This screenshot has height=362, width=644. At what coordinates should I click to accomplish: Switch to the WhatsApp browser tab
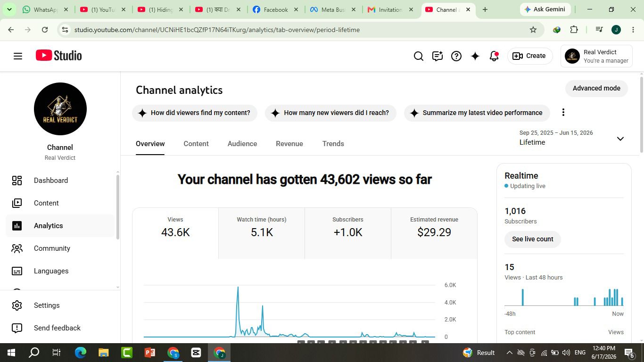[45, 9]
